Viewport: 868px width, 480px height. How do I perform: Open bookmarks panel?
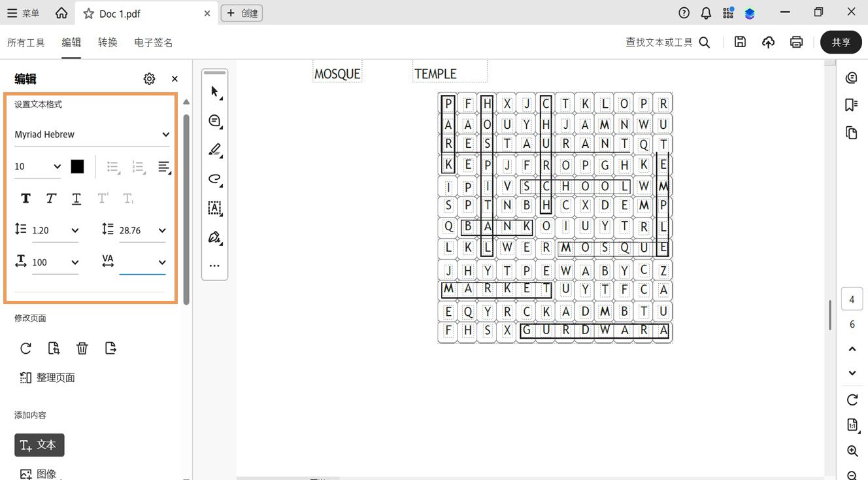(852, 105)
